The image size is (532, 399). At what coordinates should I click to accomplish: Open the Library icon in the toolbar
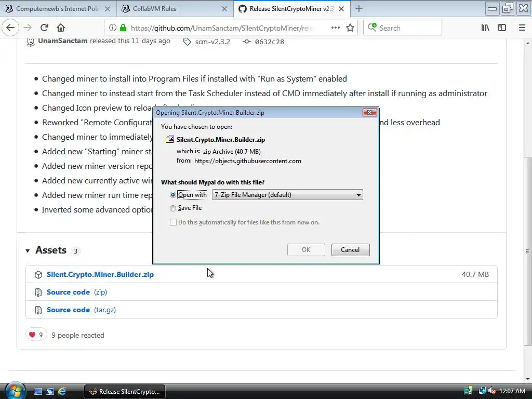click(485, 28)
